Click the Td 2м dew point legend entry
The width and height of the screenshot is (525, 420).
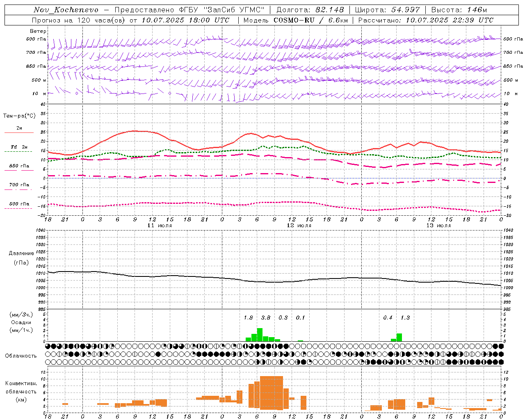pyautogui.click(x=19, y=147)
